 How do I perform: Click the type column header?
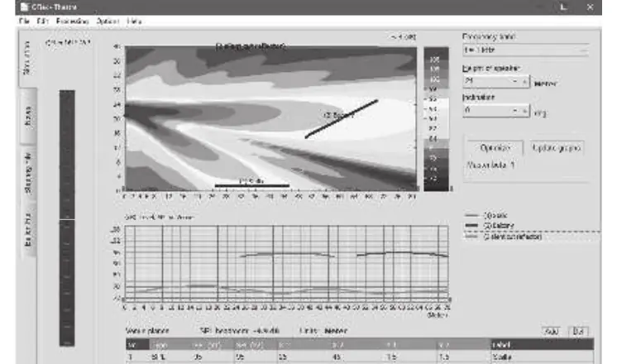point(170,345)
